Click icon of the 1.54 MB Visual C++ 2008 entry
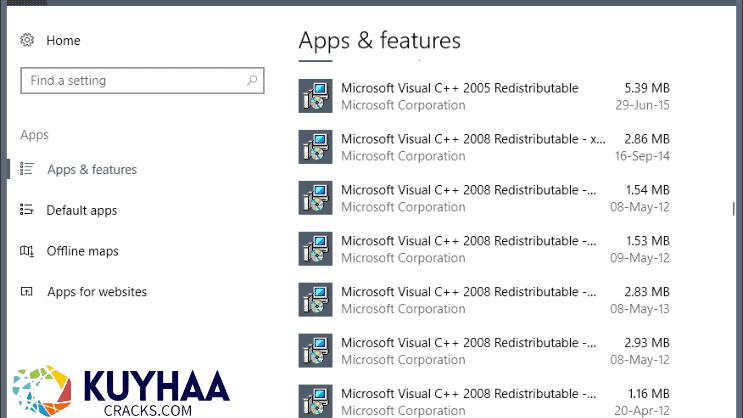Viewport: 743px width, 418px height. coord(315,198)
